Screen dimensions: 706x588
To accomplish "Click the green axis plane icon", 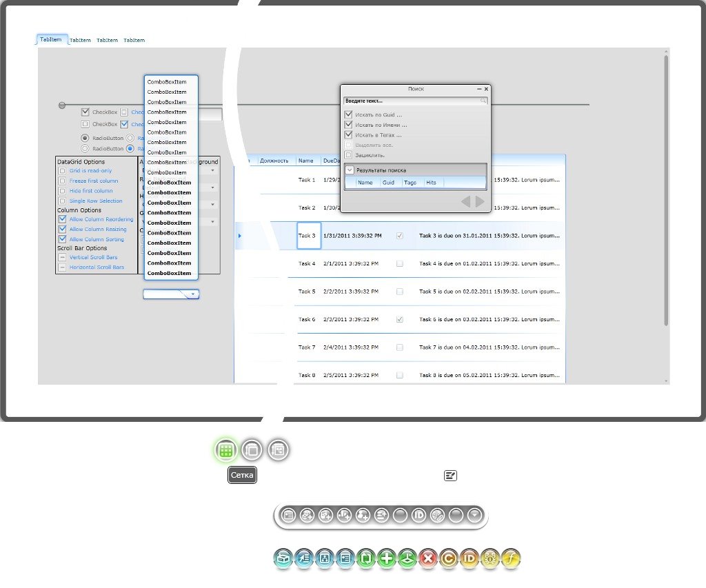I will 407,559.
